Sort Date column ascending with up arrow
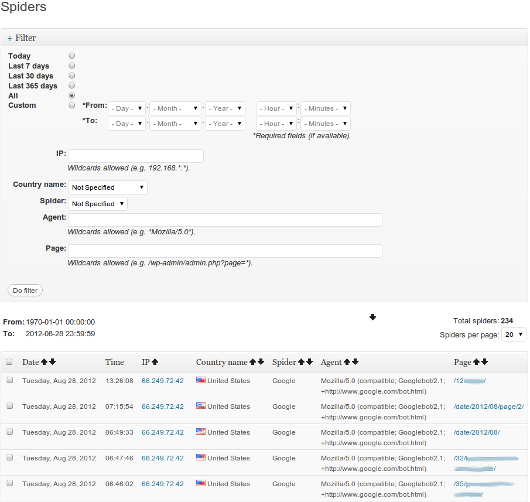 pyautogui.click(x=44, y=362)
